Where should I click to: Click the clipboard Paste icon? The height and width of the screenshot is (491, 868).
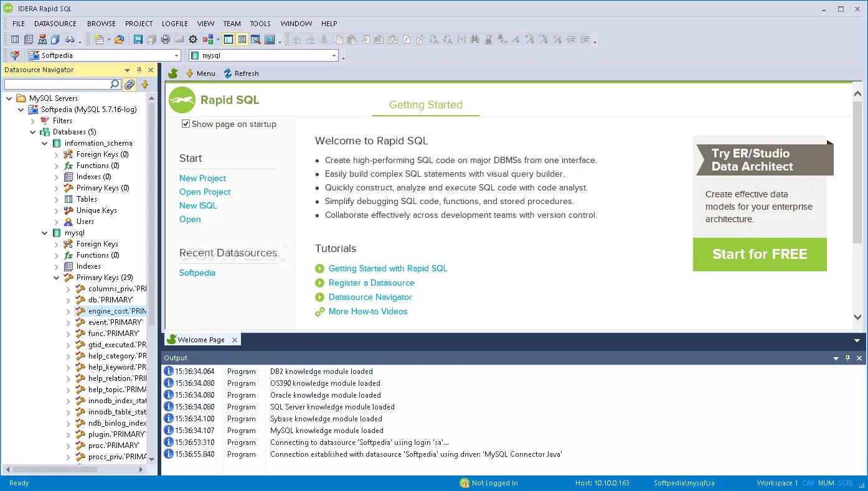point(351,39)
